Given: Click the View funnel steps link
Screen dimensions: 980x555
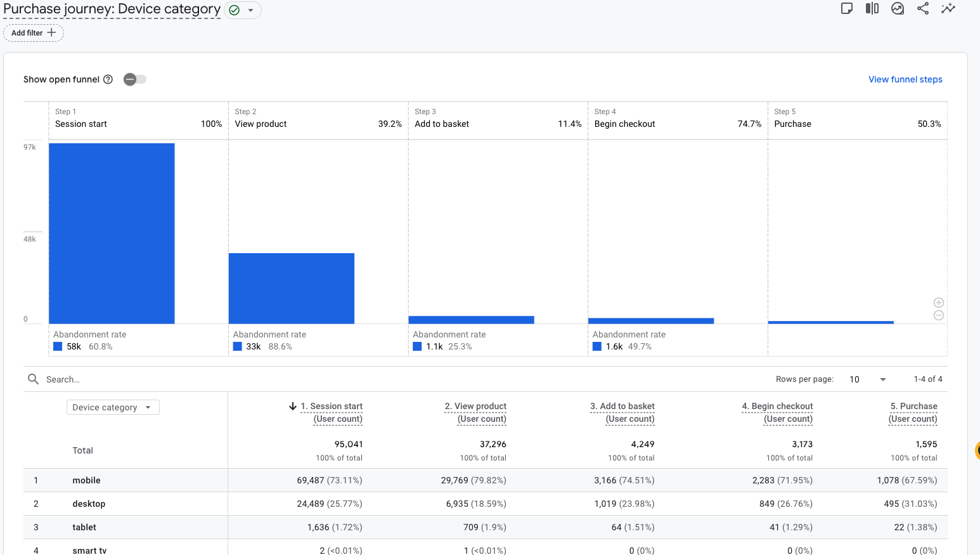Looking at the screenshot, I should click(905, 79).
